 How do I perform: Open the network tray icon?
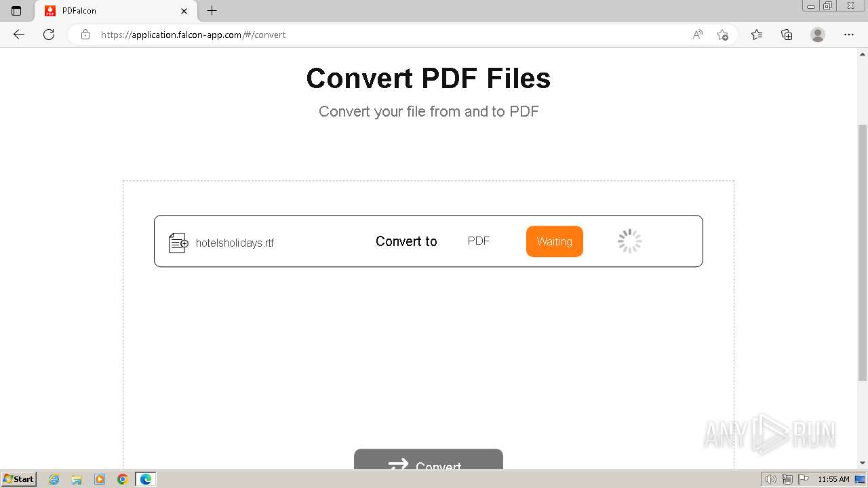pos(787,479)
